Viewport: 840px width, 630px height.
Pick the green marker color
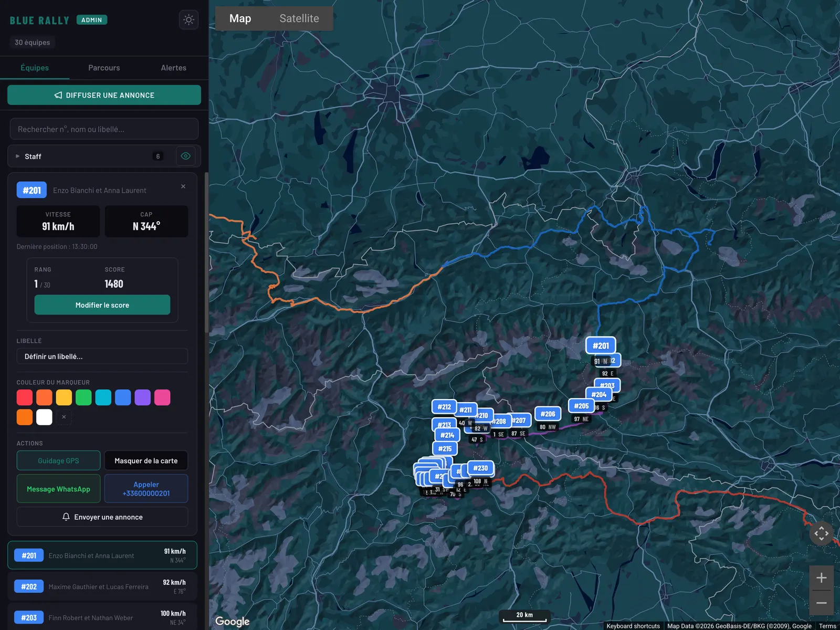[83, 397]
